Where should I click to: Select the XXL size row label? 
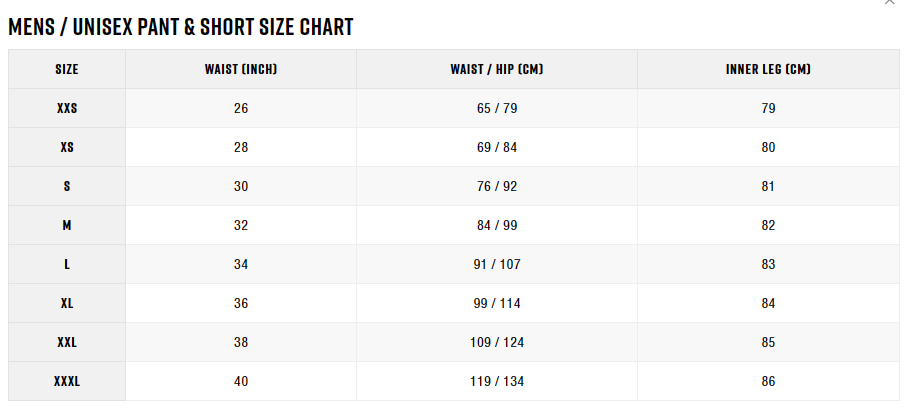(67, 342)
